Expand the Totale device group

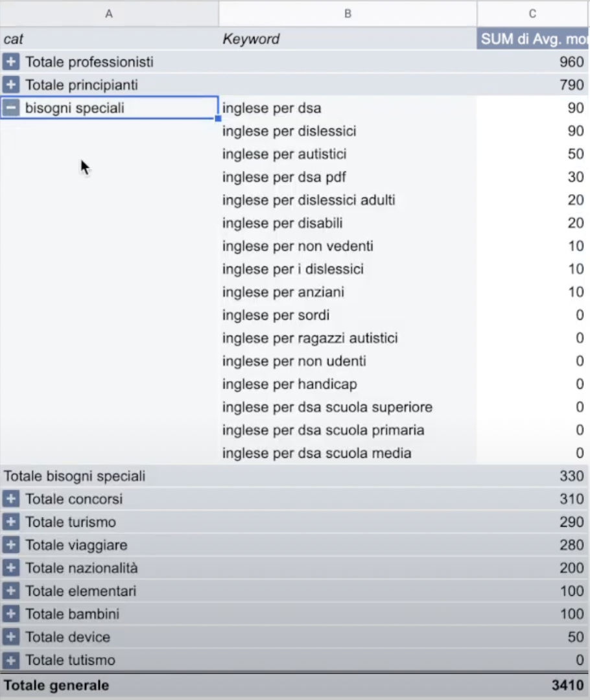(12, 636)
